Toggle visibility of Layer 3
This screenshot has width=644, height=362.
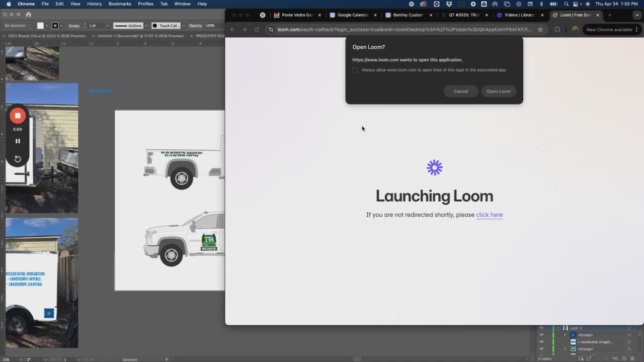(541, 328)
